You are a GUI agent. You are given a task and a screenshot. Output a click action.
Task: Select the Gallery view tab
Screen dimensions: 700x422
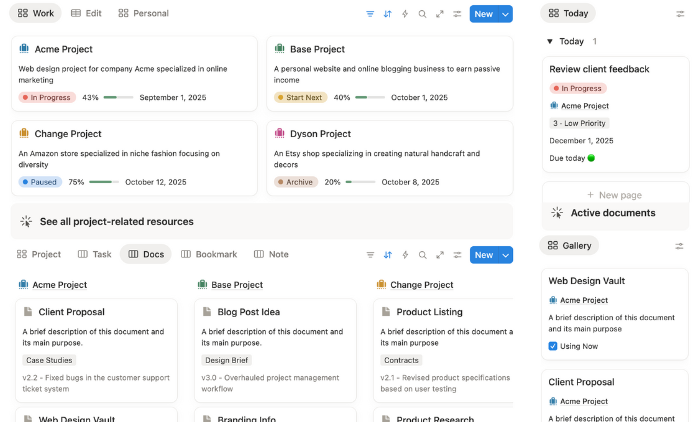(x=570, y=246)
